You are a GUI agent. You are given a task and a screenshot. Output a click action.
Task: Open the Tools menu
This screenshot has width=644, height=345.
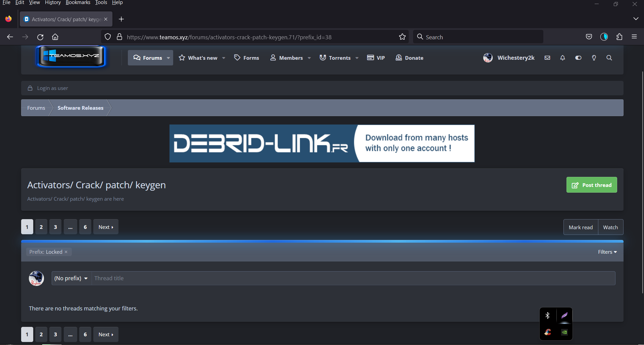click(101, 3)
